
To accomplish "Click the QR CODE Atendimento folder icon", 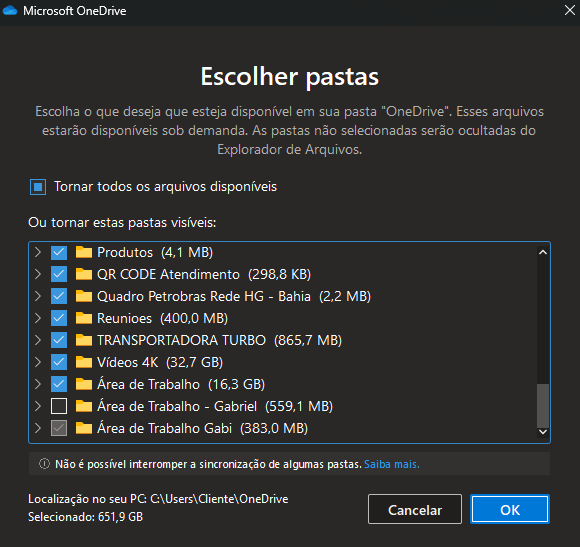I will (x=84, y=274).
